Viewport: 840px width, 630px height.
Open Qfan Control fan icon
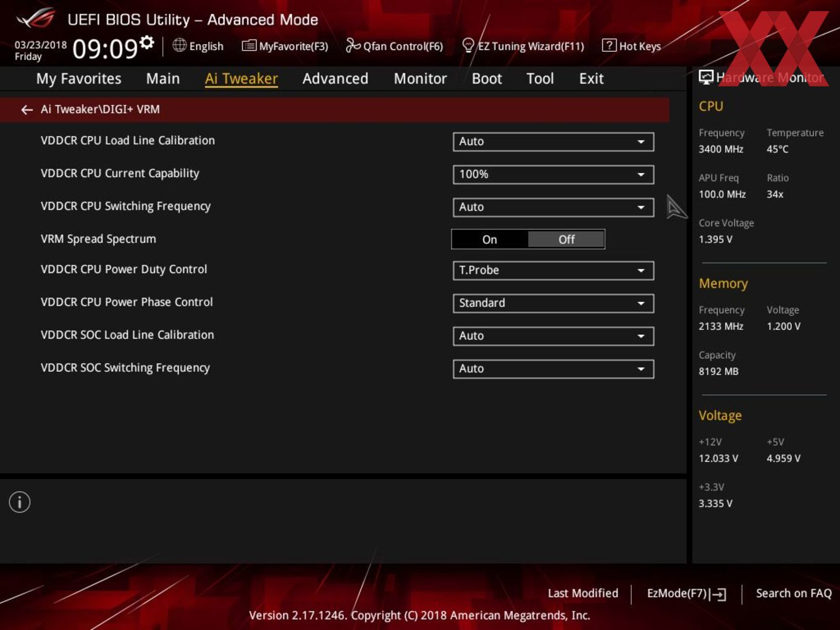(x=353, y=45)
